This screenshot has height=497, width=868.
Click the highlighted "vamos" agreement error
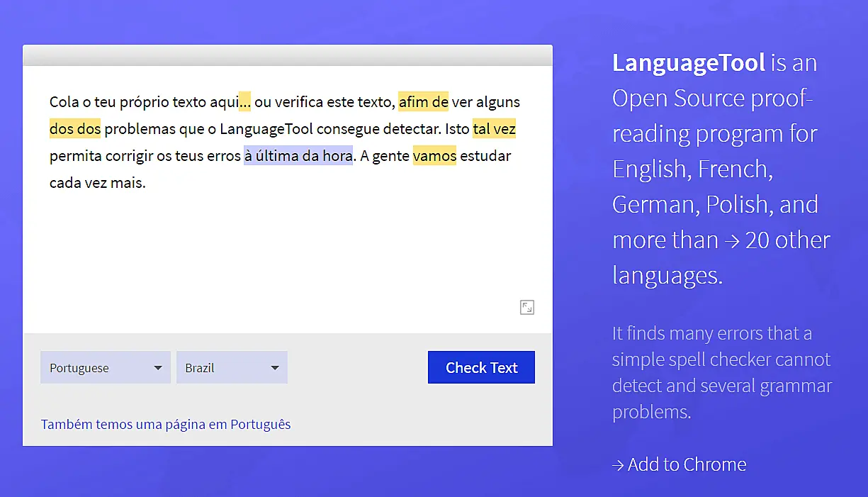point(434,155)
